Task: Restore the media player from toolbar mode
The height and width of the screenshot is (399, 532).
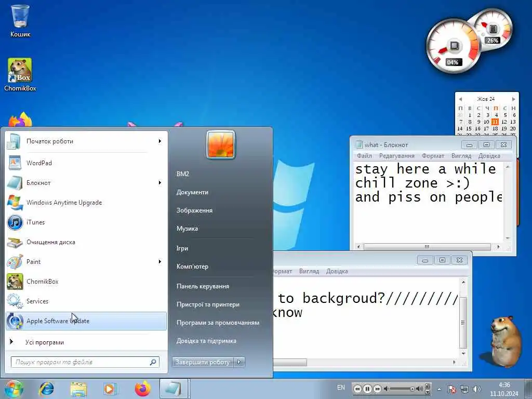Action: (428, 386)
